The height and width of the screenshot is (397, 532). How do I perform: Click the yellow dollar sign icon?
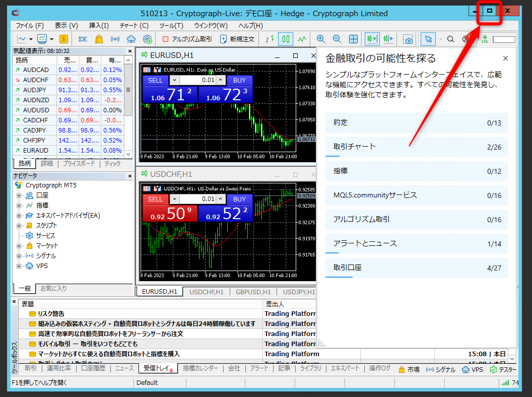[x=63, y=39]
